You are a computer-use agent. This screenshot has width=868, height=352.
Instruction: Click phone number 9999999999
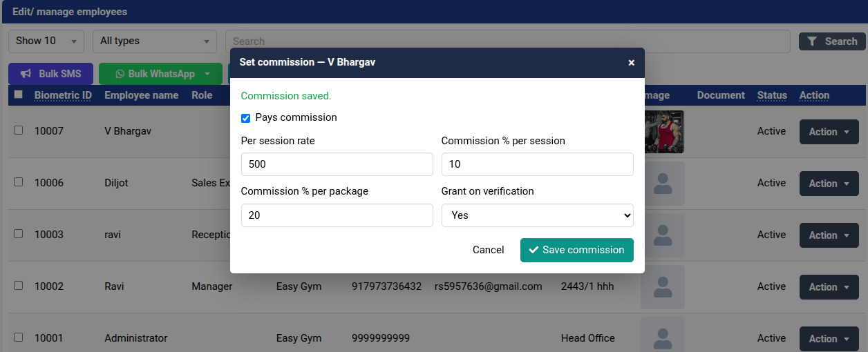click(381, 338)
